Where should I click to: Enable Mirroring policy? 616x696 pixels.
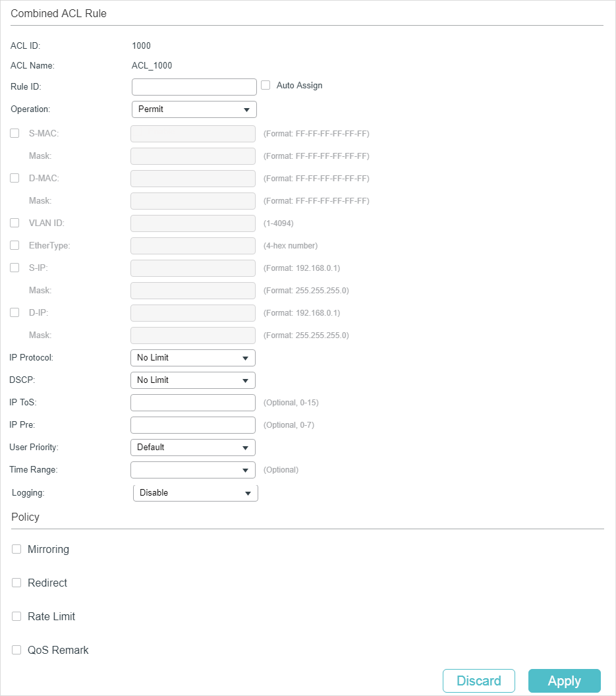(16, 549)
